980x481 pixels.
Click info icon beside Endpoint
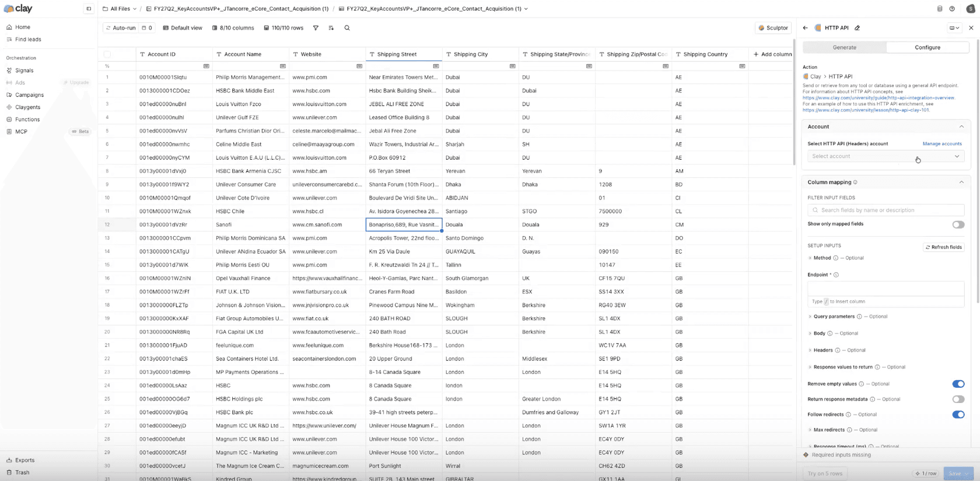click(836, 275)
